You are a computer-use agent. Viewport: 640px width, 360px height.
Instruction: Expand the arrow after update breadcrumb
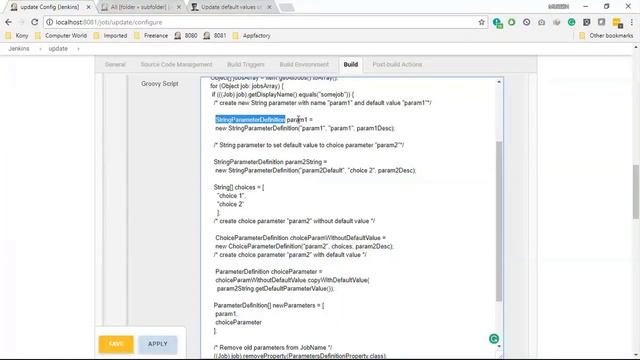tap(78, 49)
